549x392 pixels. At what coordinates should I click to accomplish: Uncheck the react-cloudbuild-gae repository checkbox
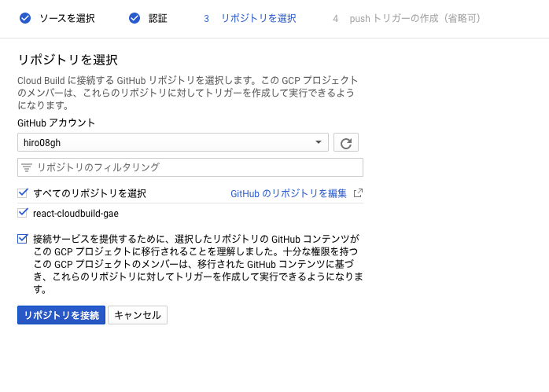click(23, 213)
